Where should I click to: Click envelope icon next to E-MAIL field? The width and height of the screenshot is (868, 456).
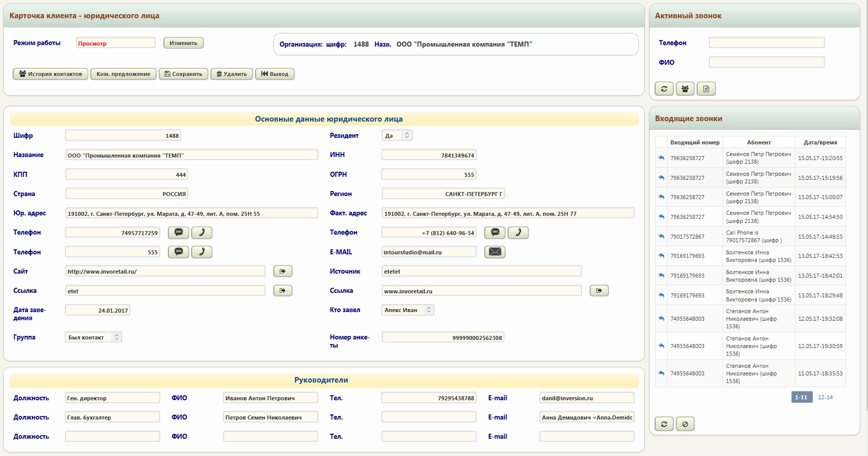click(x=494, y=252)
